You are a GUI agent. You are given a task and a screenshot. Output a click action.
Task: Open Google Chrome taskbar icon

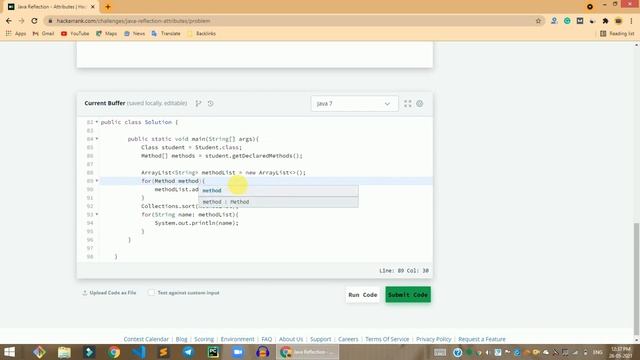click(114, 352)
